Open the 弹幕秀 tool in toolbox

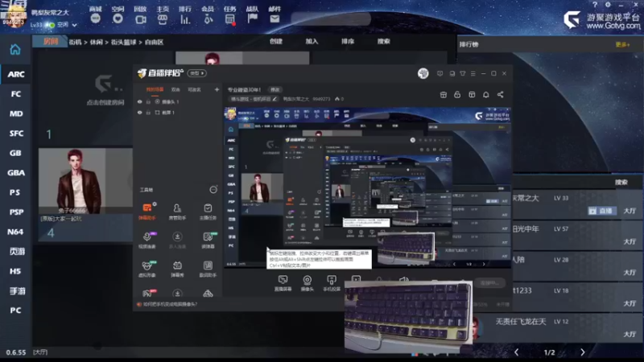pyautogui.click(x=177, y=269)
